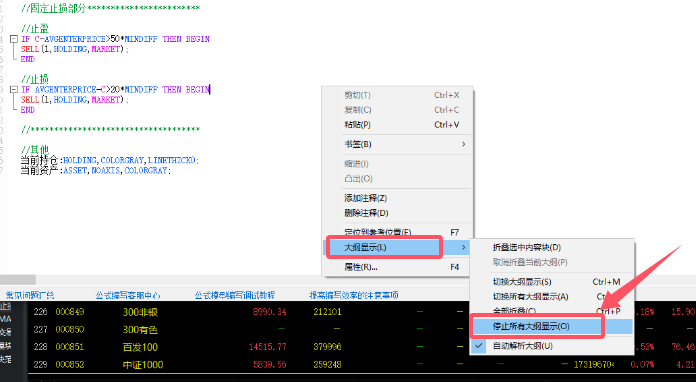Place cursor in IF AVGENTERPRICE-C>20*MINDIFF line
The height and width of the screenshot is (382, 696).
coord(115,90)
